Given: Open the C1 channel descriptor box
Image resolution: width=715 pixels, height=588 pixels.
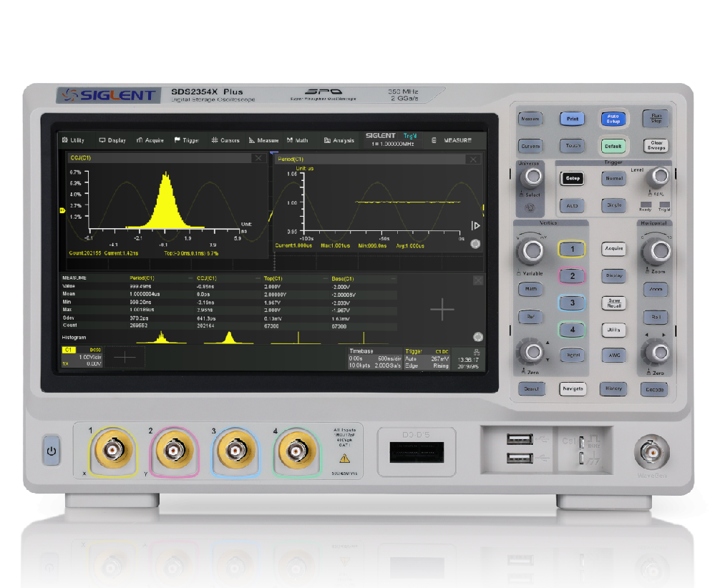Looking at the screenshot, I should pos(82,357).
